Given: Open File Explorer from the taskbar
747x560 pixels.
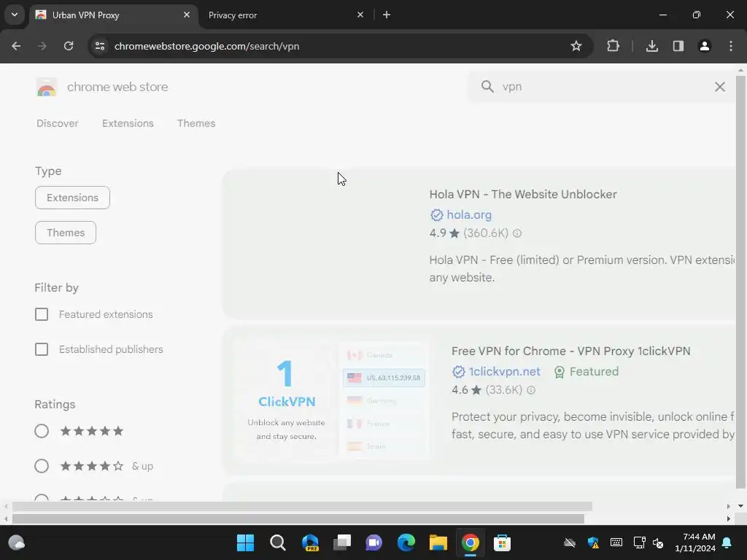Looking at the screenshot, I should [438, 542].
